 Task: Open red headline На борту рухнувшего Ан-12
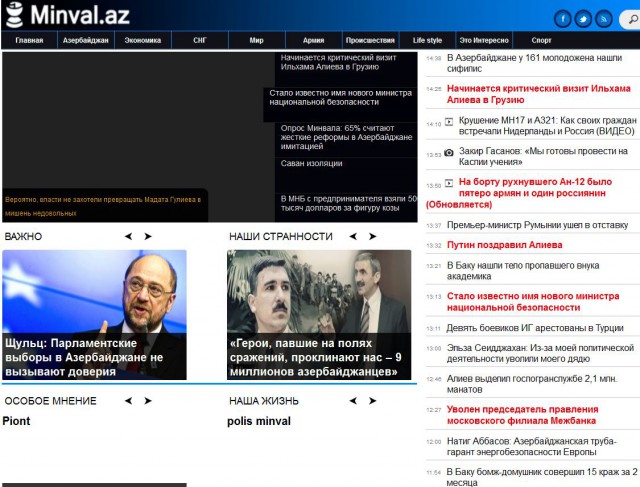tap(519, 193)
